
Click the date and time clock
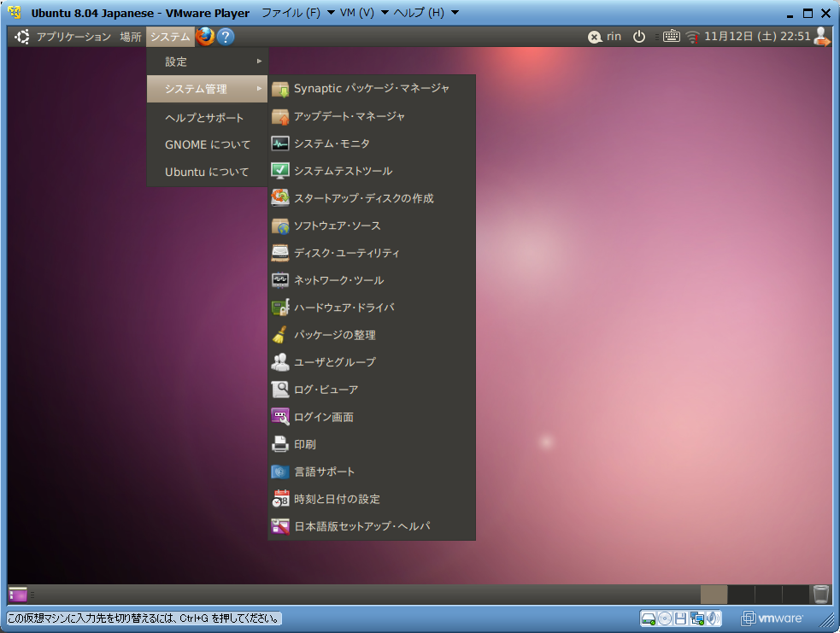click(x=757, y=37)
